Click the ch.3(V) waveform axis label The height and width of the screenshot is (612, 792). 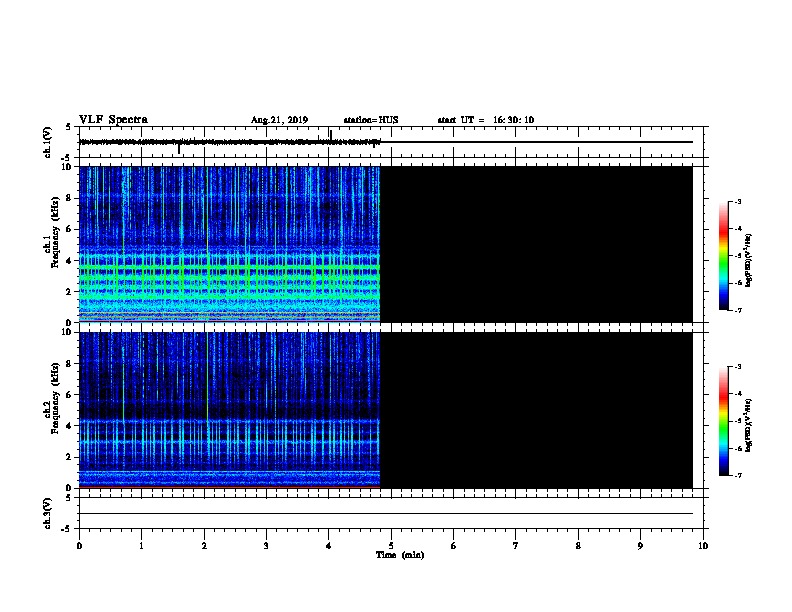coord(47,513)
